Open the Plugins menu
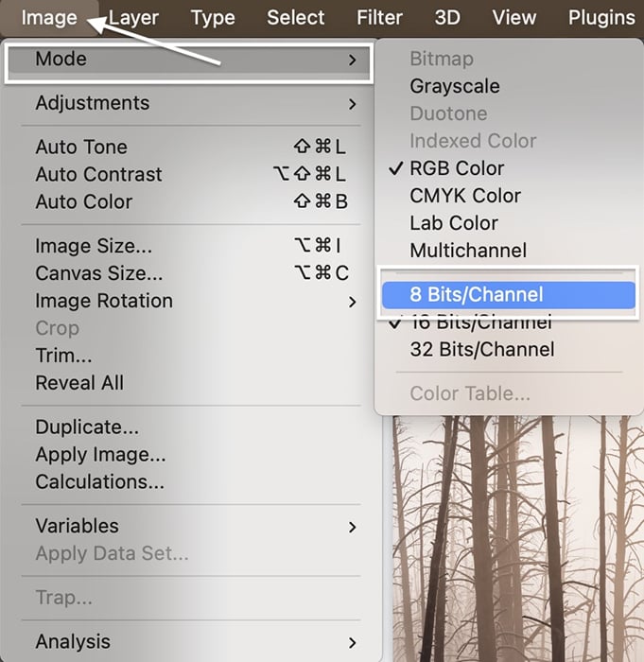 point(601,18)
